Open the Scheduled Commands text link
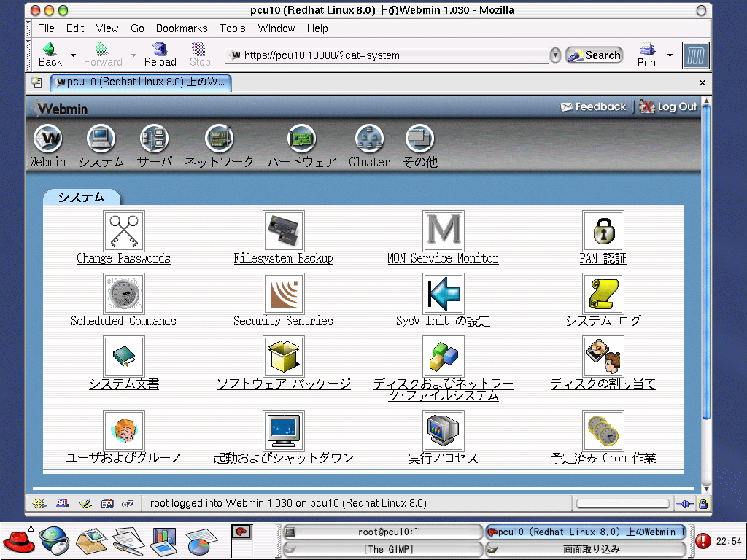The image size is (747, 560). pos(124,321)
